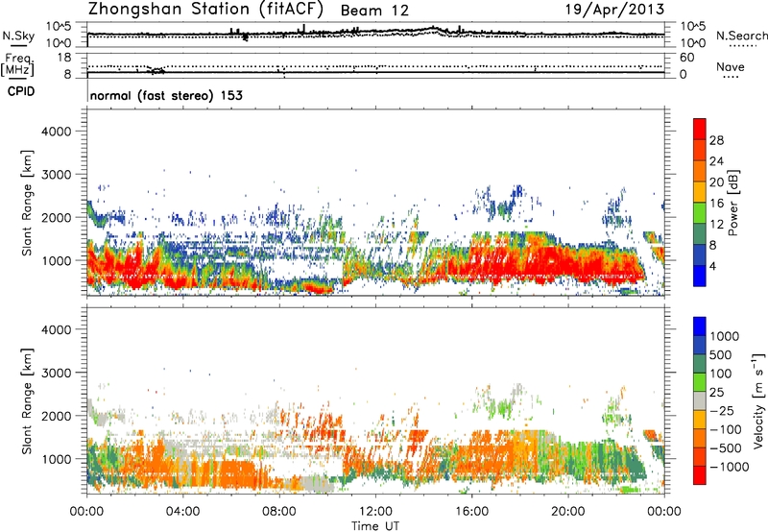
Task: Click the "-100" label on Velocity color bar
Action: 725,429
